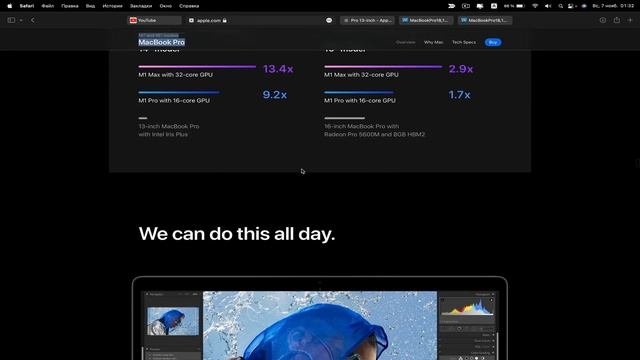Click M1 Pro label under 1.7x bar

pos(360,100)
